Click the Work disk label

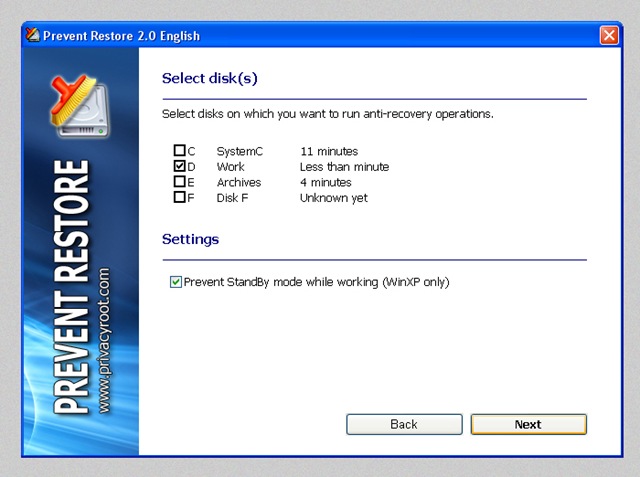tap(231, 167)
